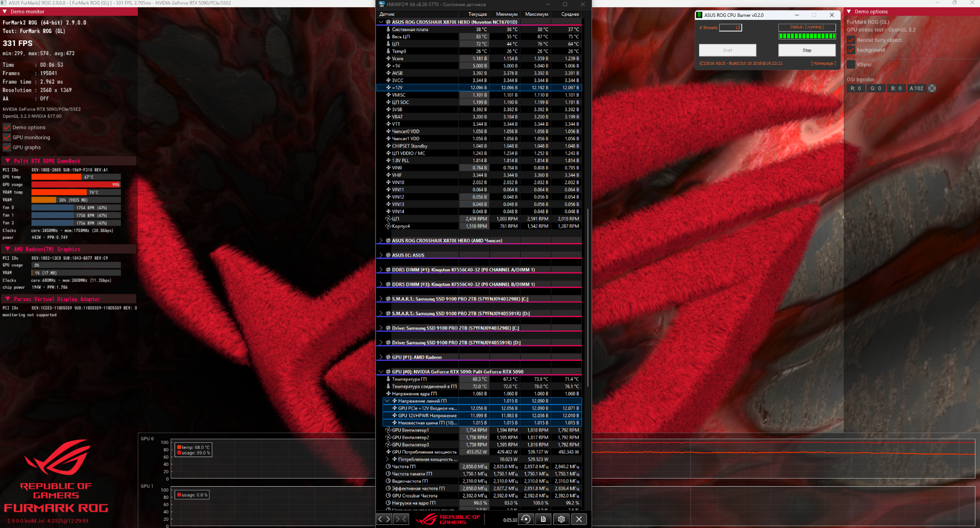Click the load icon beside Нагрузка на ядро ГП
The height and width of the screenshot is (528, 980).
388,503
